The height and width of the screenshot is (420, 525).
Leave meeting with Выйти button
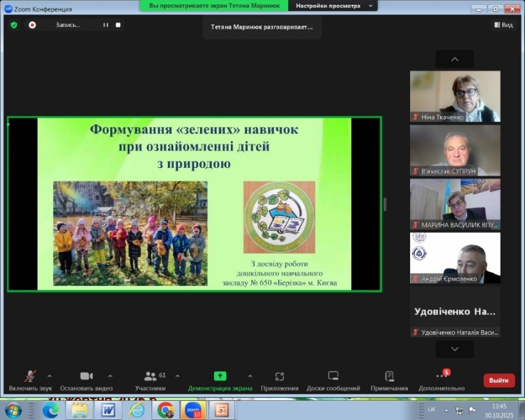tap(499, 380)
